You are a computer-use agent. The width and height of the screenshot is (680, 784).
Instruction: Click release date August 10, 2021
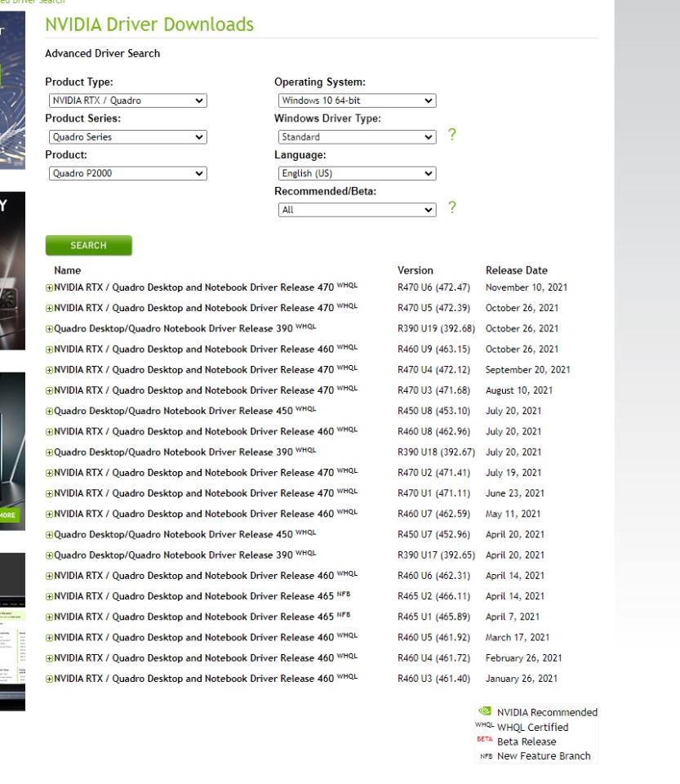519,390
